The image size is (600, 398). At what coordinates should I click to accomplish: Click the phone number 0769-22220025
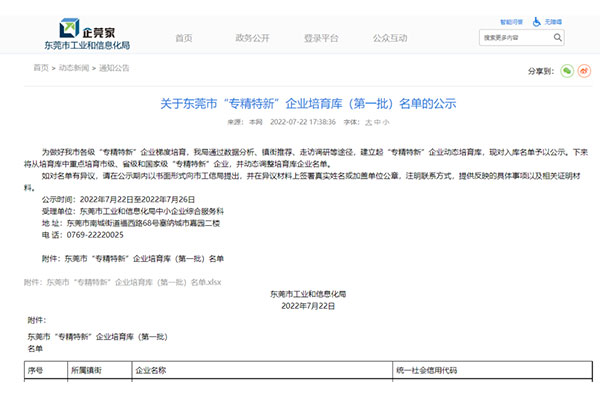pyautogui.click(x=95, y=235)
